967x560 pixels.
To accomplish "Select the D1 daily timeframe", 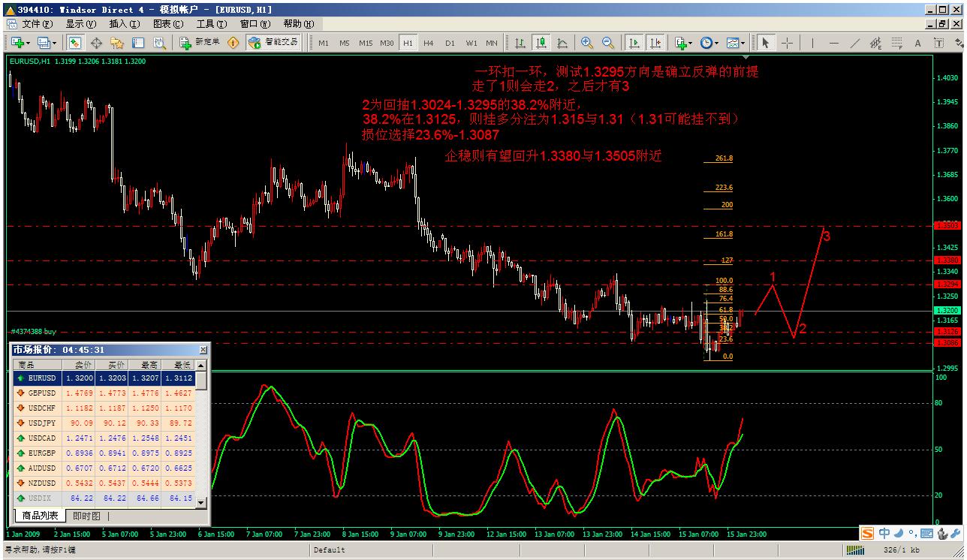I will (450, 43).
